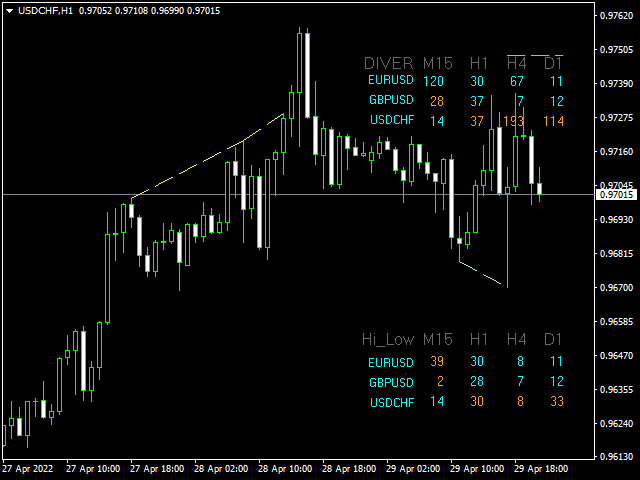Click value 37 in DIVER GBPUSD row
640x480 pixels.
point(477,101)
